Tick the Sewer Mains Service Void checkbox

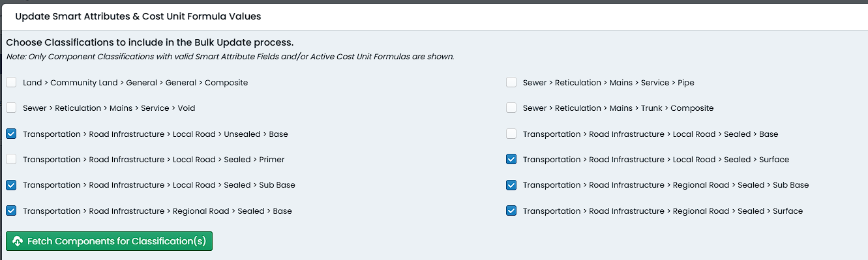pos(11,108)
